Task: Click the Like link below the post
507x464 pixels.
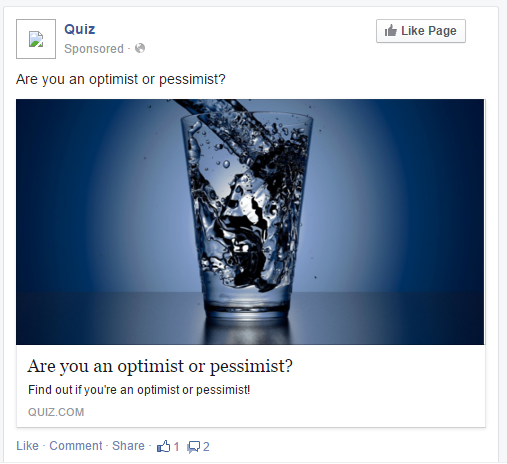Action: [x=27, y=446]
